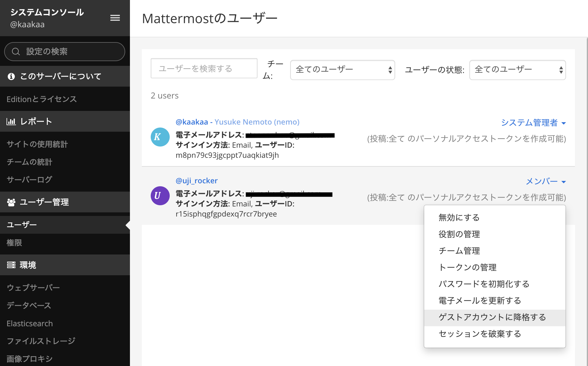588x366 pixels.
Task: Click user ID r15isphqgfgpdexq7rcr7bryee
Action: [226, 214]
